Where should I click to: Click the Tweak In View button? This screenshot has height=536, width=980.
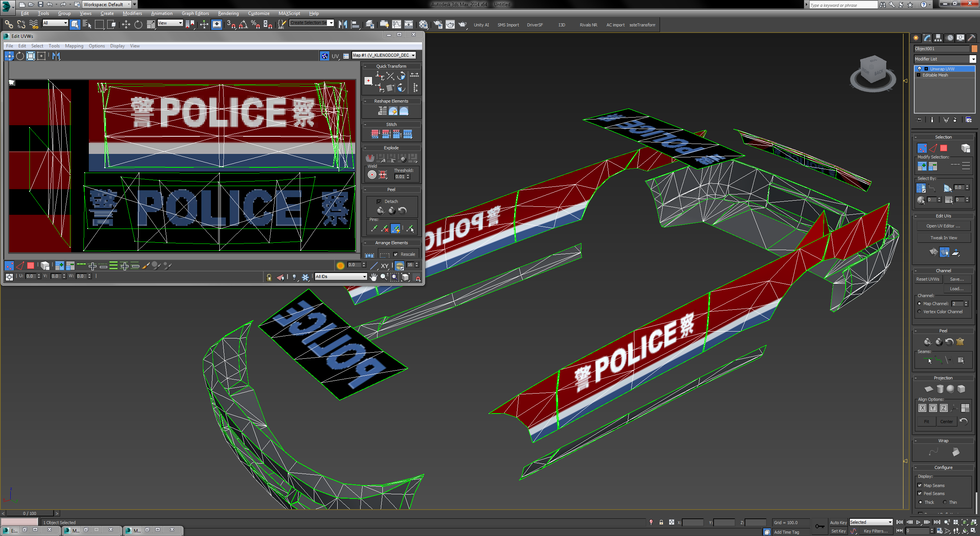tap(944, 238)
